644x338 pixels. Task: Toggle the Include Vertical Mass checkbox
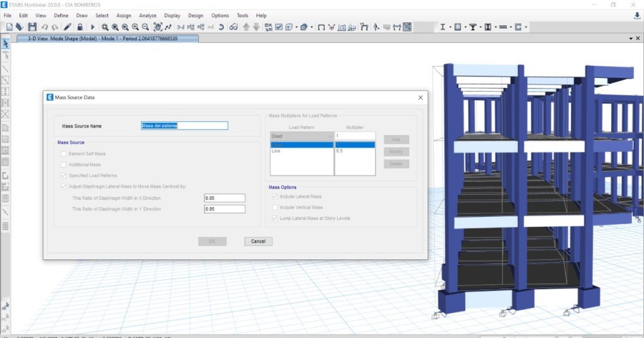pos(275,207)
